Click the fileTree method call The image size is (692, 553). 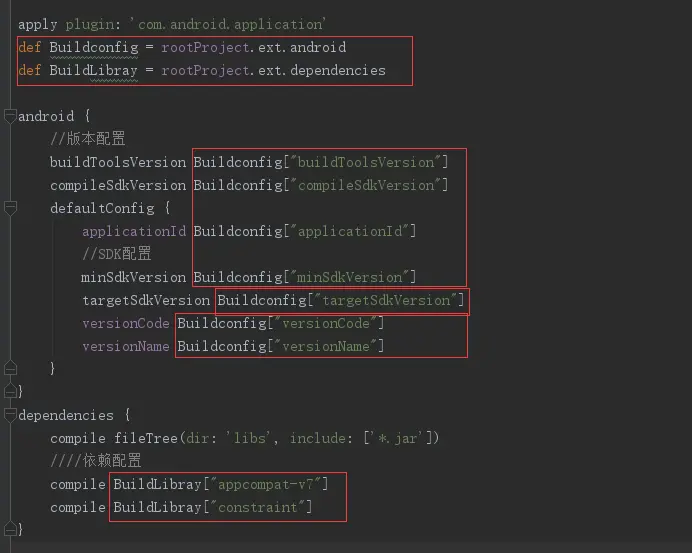[x=146, y=438]
